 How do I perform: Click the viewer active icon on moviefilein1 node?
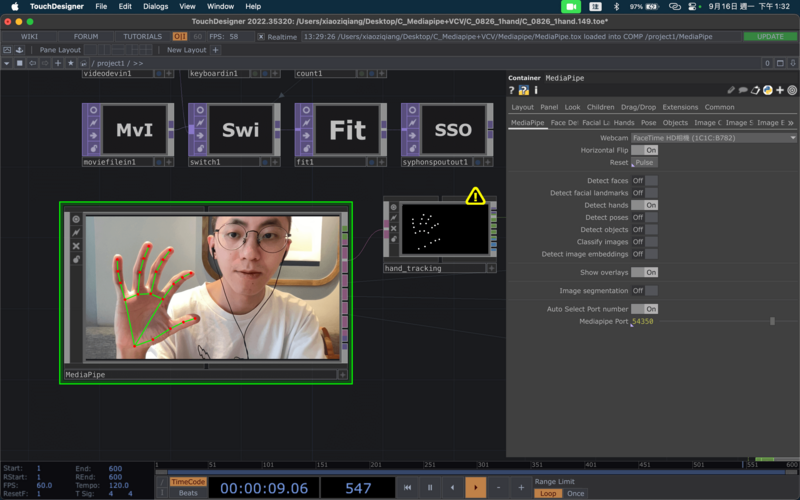(92, 110)
